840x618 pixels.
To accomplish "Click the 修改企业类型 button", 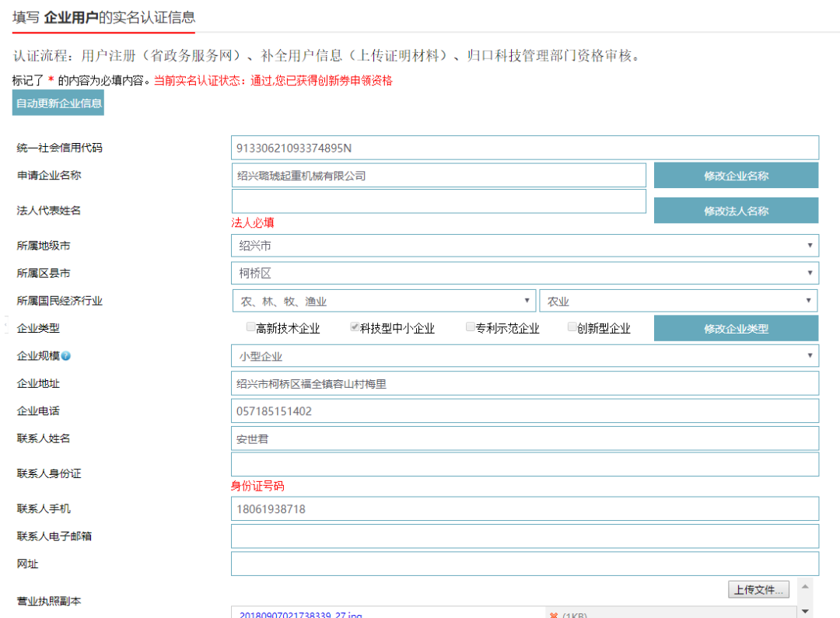I will (x=736, y=328).
